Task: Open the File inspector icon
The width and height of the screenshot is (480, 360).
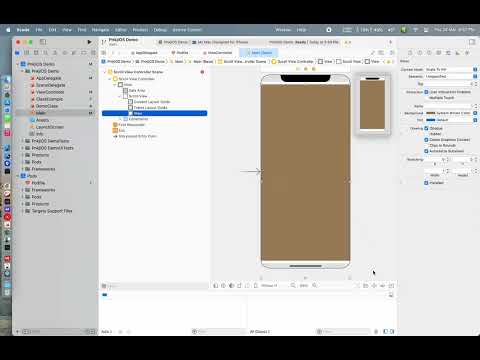Action: pyautogui.click(x=410, y=53)
